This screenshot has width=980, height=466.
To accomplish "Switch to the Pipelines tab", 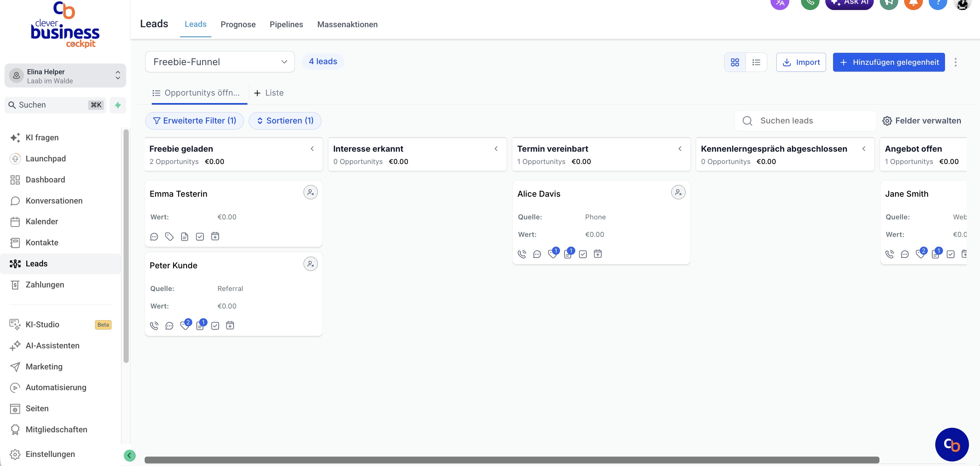I will (x=286, y=25).
